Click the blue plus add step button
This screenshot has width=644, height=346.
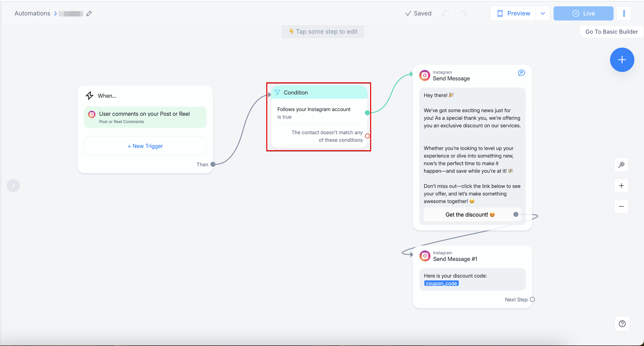click(622, 60)
